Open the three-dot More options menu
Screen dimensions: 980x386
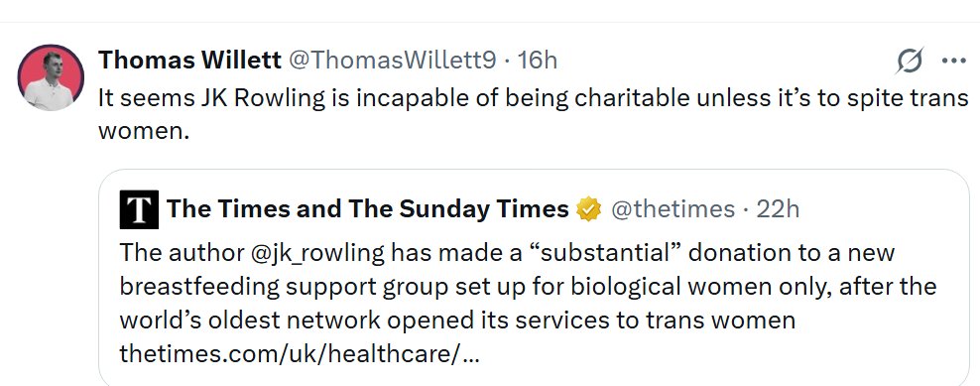(954, 61)
